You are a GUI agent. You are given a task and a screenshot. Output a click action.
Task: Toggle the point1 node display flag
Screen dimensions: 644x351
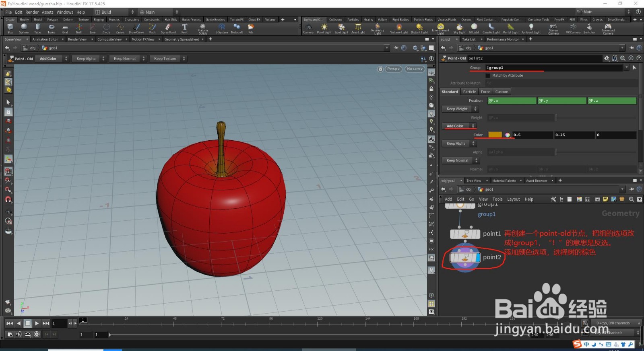coord(477,234)
